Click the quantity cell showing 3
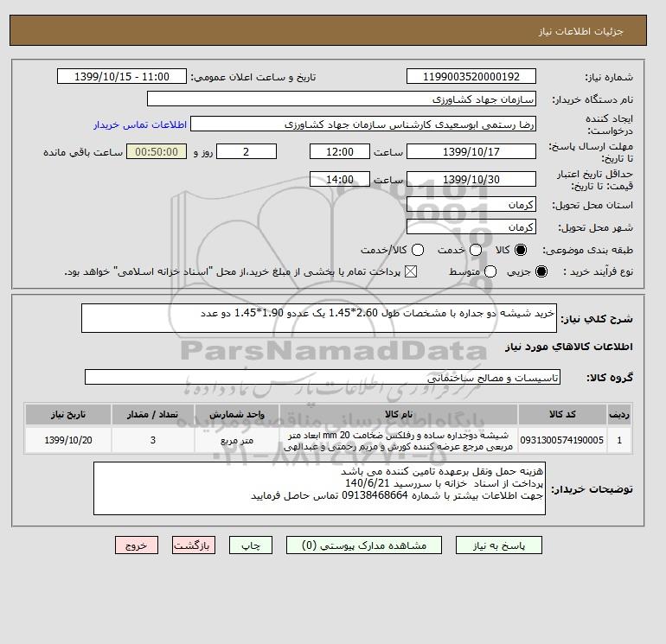The image size is (666, 644). coord(153,440)
